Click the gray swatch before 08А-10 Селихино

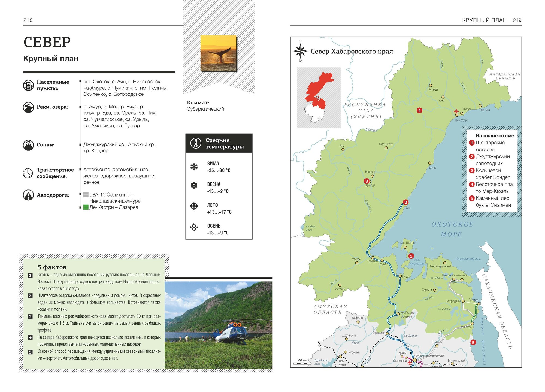pyautogui.click(x=86, y=195)
